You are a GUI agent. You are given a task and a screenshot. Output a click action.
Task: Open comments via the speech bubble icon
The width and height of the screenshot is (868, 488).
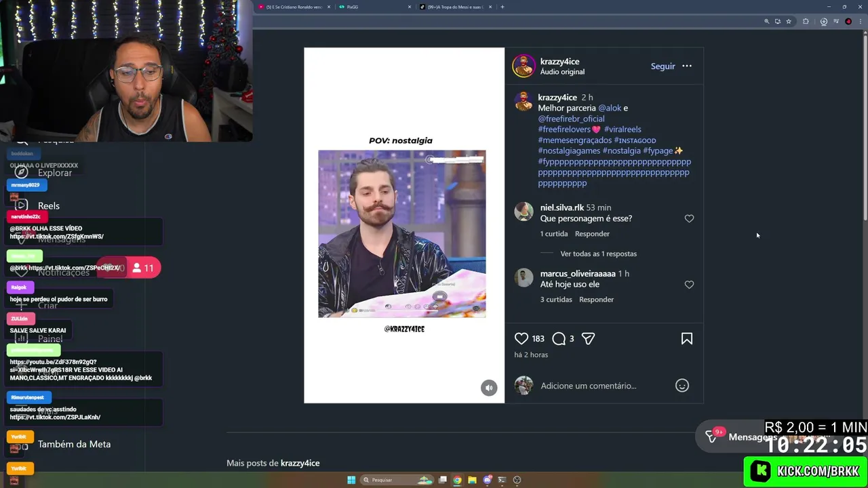click(x=559, y=338)
